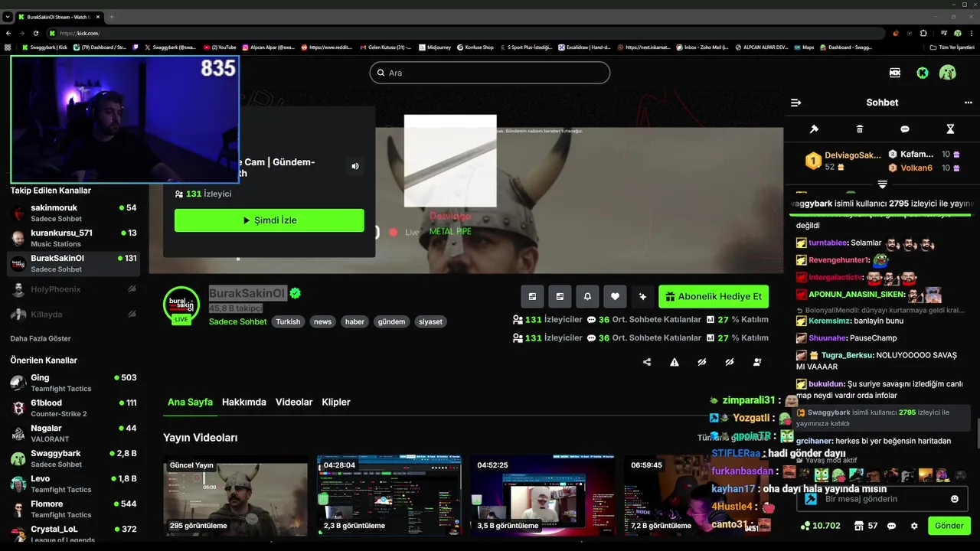Click first news-card icon button
This screenshot has height=551, width=980.
click(532, 296)
